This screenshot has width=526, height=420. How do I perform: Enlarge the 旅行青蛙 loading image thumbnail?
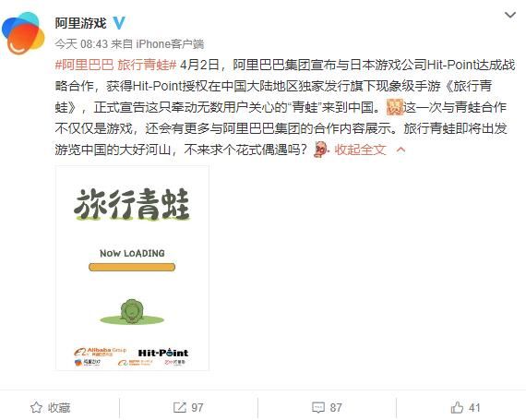(133, 268)
